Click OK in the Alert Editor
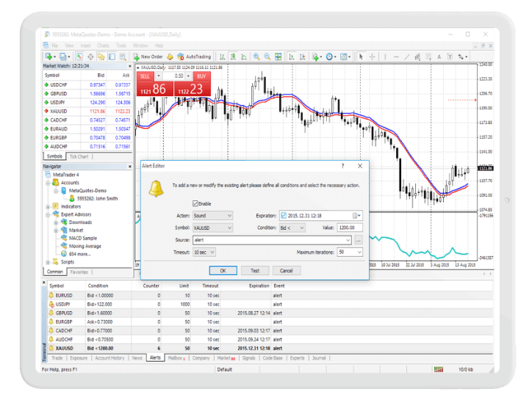The height and width of the screenshot is (403, 532). tap(223, 270)
